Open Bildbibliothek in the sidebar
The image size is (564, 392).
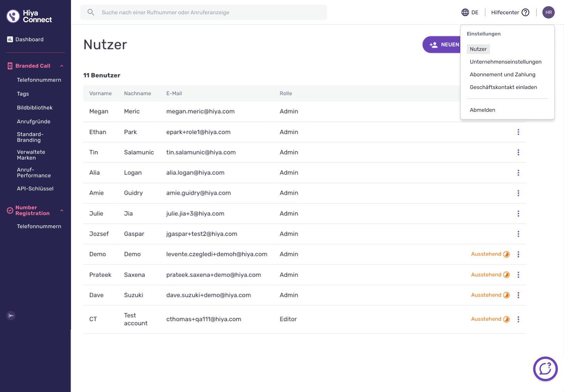35,108
